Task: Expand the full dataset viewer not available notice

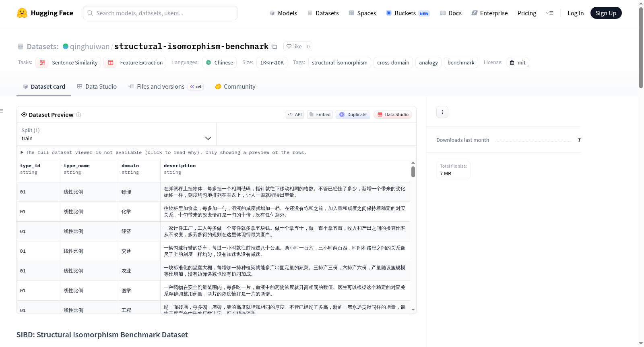Action: tap(163, 152)
